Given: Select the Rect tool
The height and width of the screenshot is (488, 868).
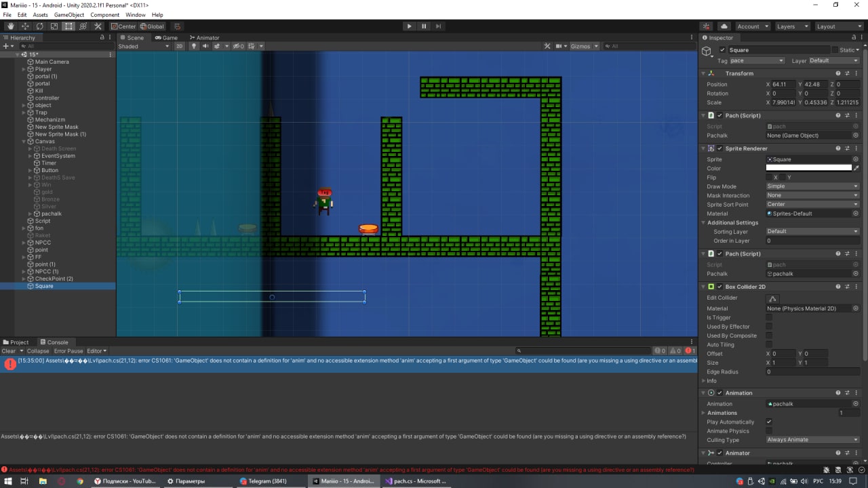Looking at the screenshot, I should [x=68, y=26].
